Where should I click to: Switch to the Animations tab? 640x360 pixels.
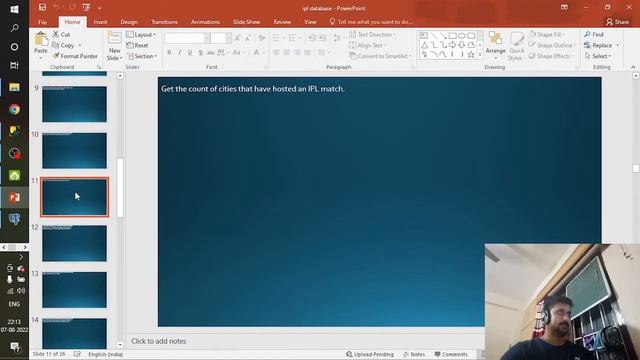click(205, 22)
